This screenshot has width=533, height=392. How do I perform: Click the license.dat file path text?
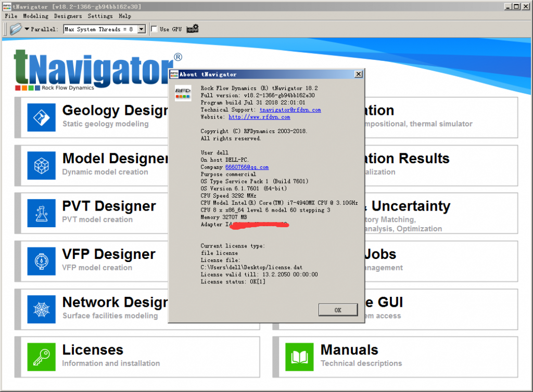pos(251,267)
